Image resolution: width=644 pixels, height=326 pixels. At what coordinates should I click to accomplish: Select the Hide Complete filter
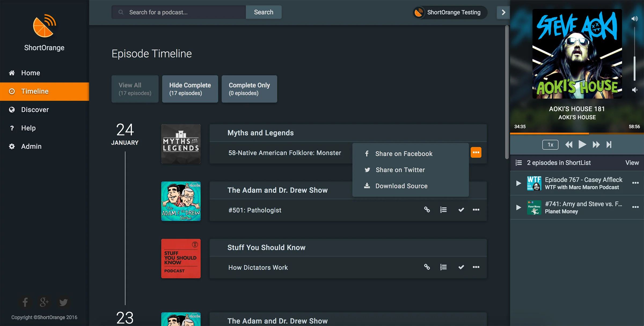pyautogui.click(x=190, y=89)
